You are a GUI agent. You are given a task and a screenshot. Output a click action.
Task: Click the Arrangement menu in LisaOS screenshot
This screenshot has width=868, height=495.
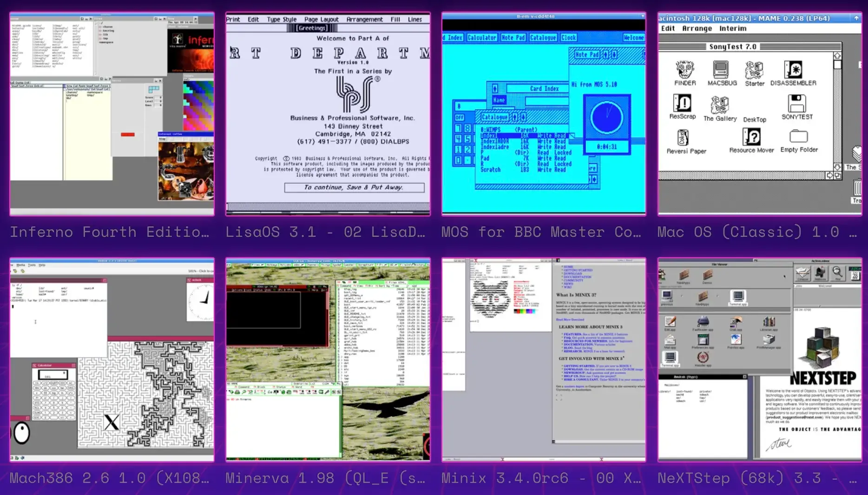pyautogui.click(x=365, y=20)
